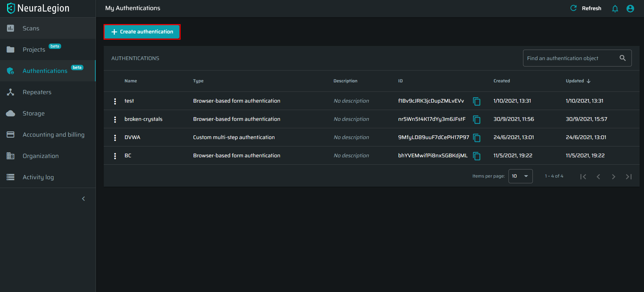Focus the Find an authentication object field
Image resolution: width=644 pixels, height=292 pixels.
[x=577, y=58]
